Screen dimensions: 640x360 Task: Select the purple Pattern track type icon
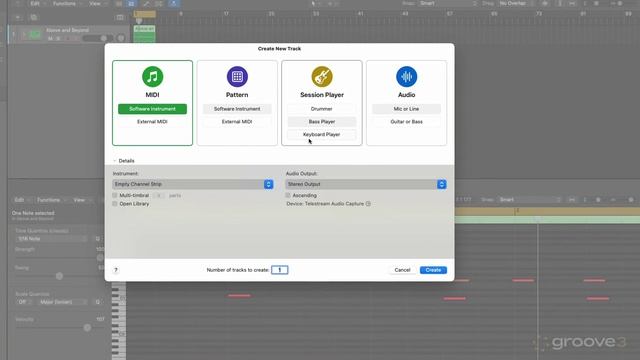tap(237, 77)
